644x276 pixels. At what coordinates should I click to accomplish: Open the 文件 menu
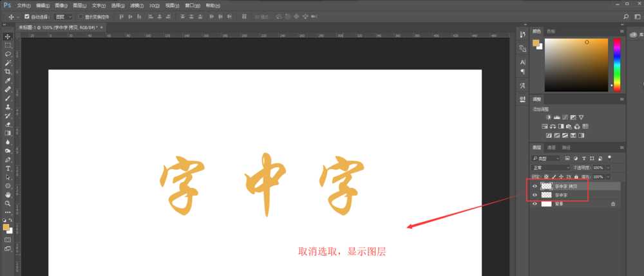[22, 5]
